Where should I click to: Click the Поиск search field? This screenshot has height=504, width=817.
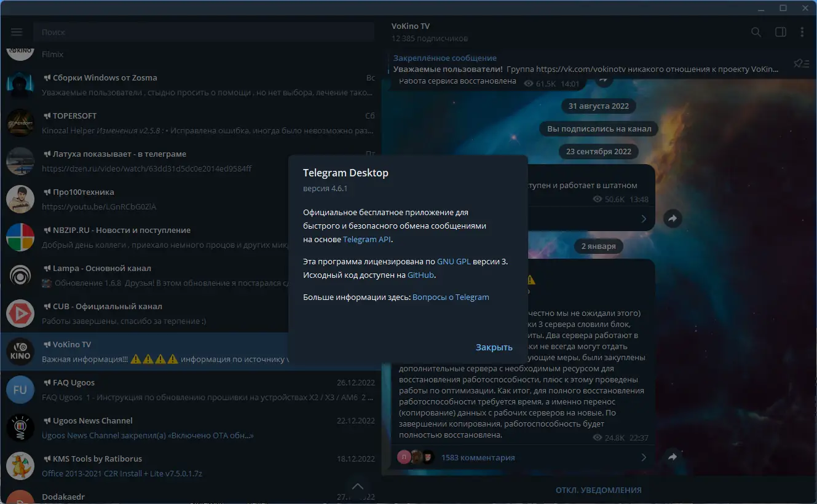[203, 32]
